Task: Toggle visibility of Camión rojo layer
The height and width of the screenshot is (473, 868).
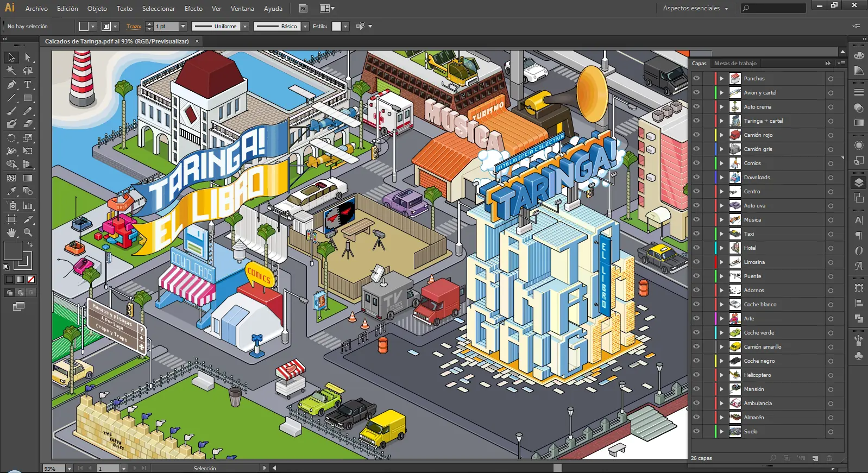Action: point(696,135)
